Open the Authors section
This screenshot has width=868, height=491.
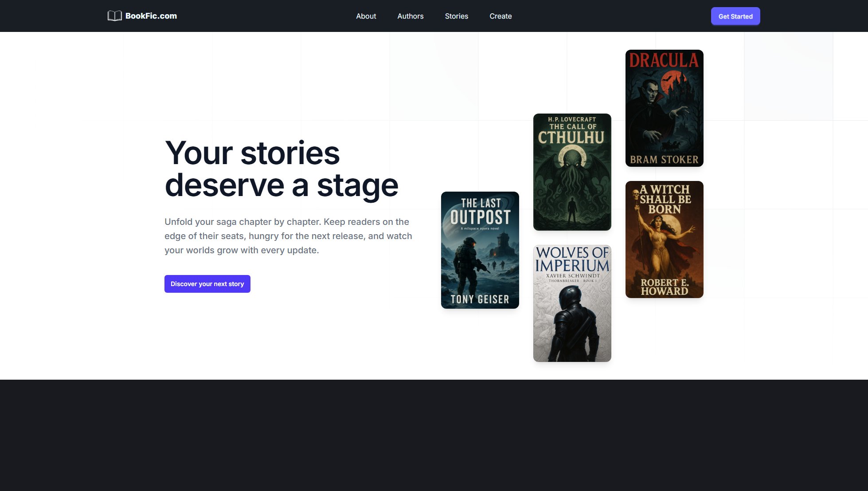[411, 16]
